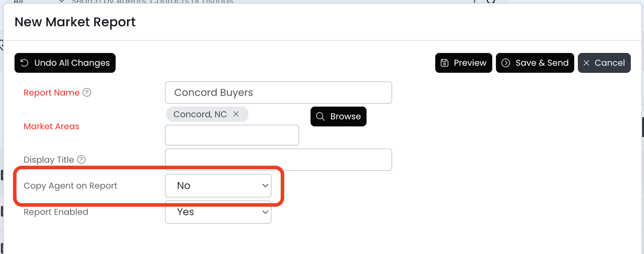Viewport: 644px width, 254px height.
Task: Click the magnifier icon in Browse button
Action: tap(320, 117)
